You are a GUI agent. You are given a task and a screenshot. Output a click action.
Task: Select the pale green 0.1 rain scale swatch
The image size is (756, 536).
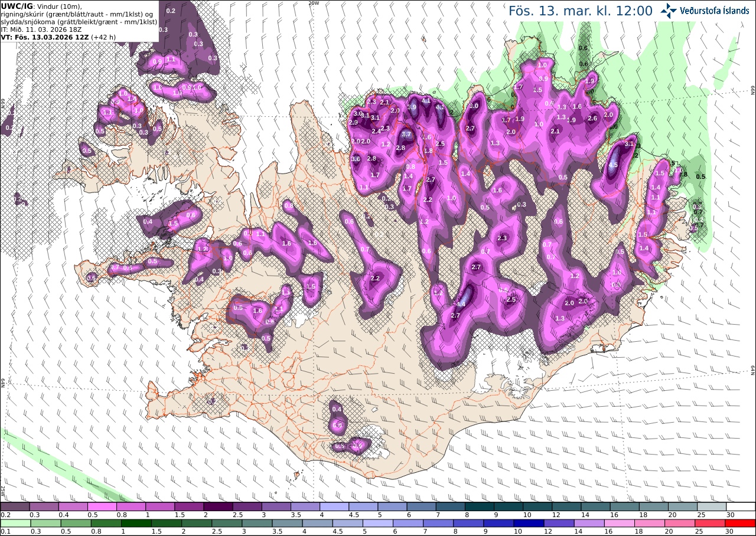tap(15, 523)
